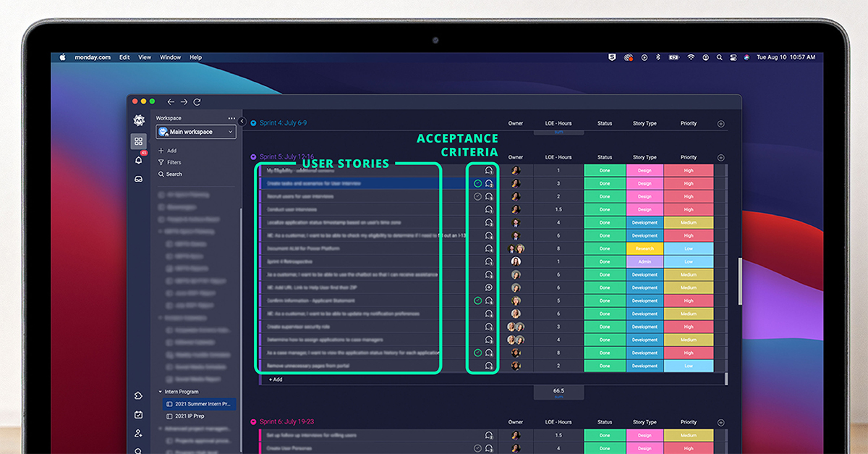Image resolution: width=868 pixels, height=454 pixels.
Task: Click the reload arrow in title bar
Action: pyautogui.click(x=197, y=102)
